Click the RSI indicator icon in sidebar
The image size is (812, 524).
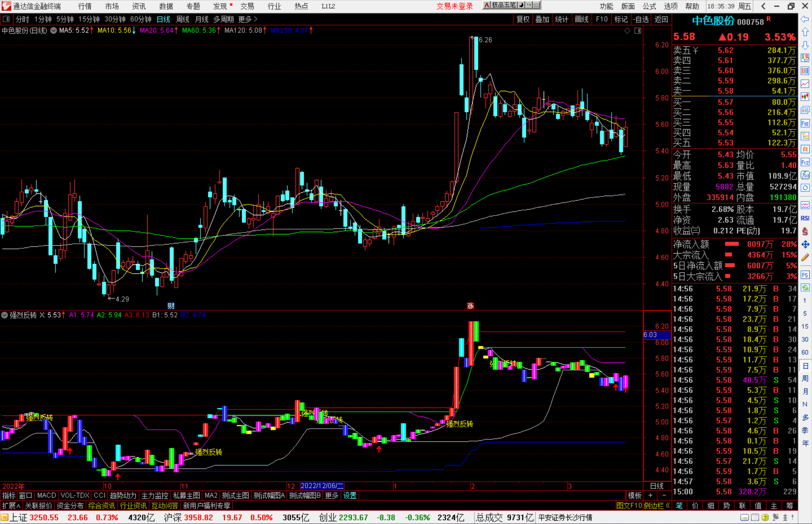805,218
